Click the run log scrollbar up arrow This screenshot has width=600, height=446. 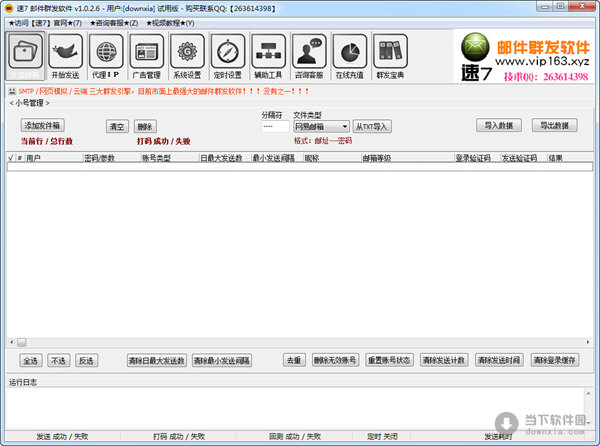(x=589, y=393)
